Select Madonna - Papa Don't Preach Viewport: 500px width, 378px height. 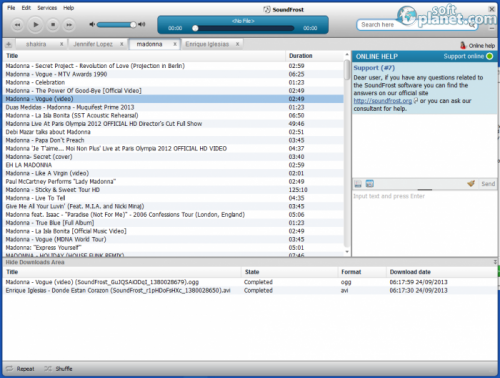173,140
